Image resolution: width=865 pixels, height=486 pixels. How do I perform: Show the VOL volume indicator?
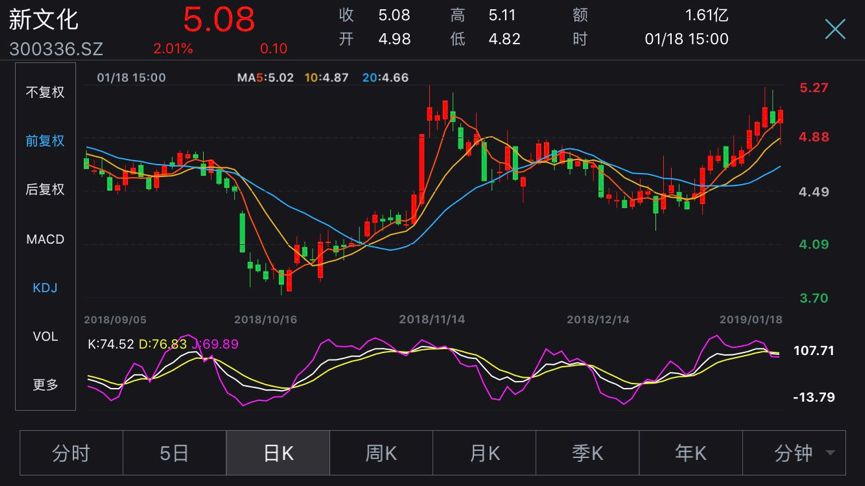pyautogui.click(x=45, y=337)
